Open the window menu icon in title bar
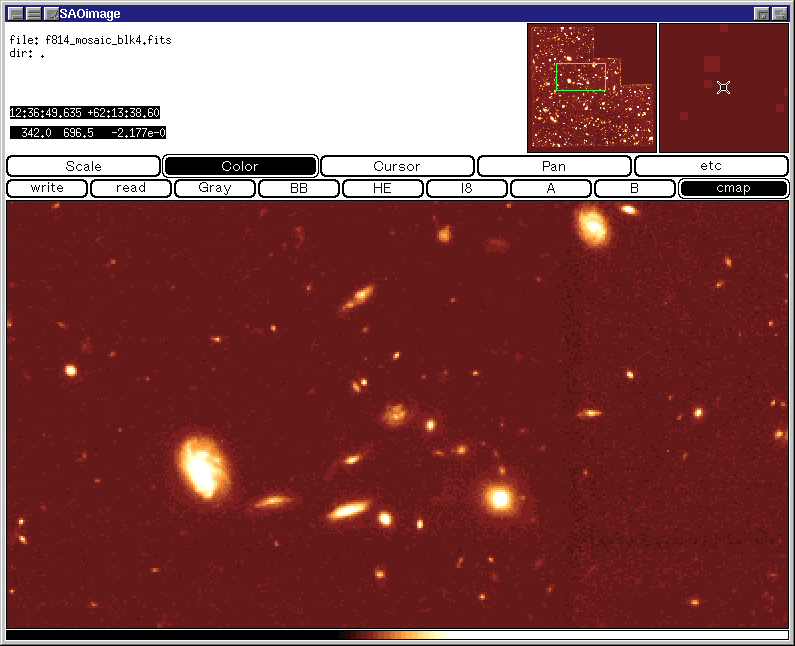 click(x=15, y=13)
